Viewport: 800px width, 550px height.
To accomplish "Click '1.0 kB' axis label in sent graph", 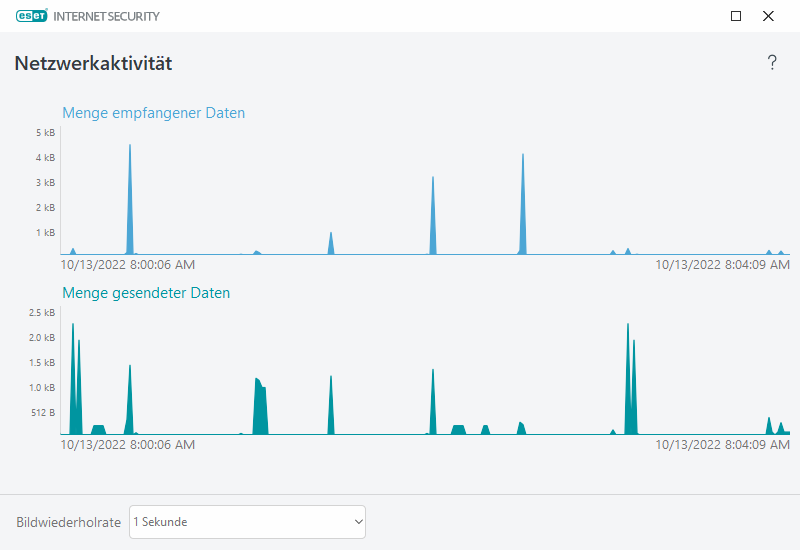I will (x=42, y=388).
